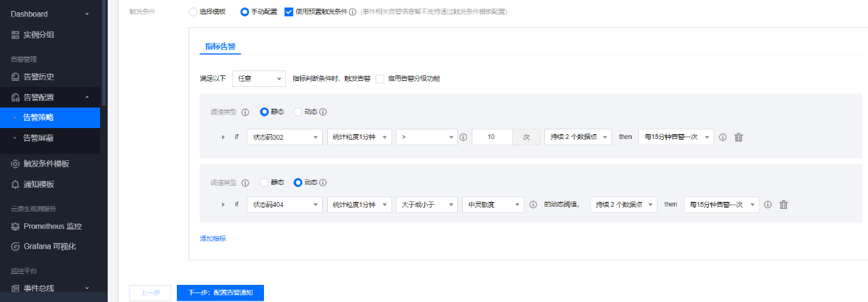Delete the 状态码302 rule with trash icon

click(738, 137)
